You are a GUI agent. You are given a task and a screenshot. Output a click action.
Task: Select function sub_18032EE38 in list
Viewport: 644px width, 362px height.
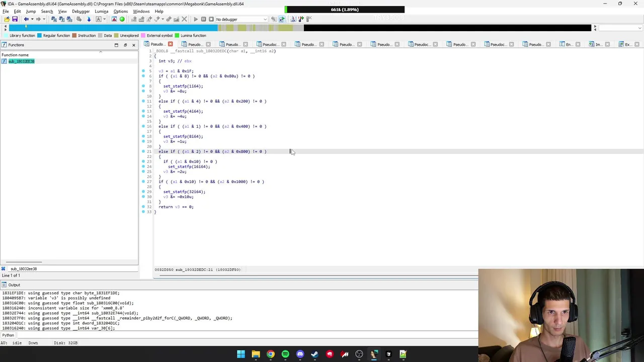coord(21,61)
